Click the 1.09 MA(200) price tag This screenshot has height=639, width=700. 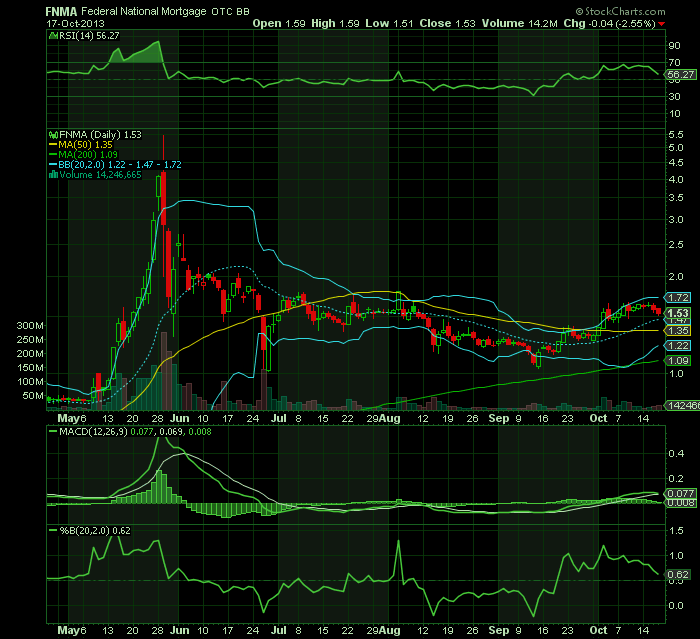click(x=678, y=360)
